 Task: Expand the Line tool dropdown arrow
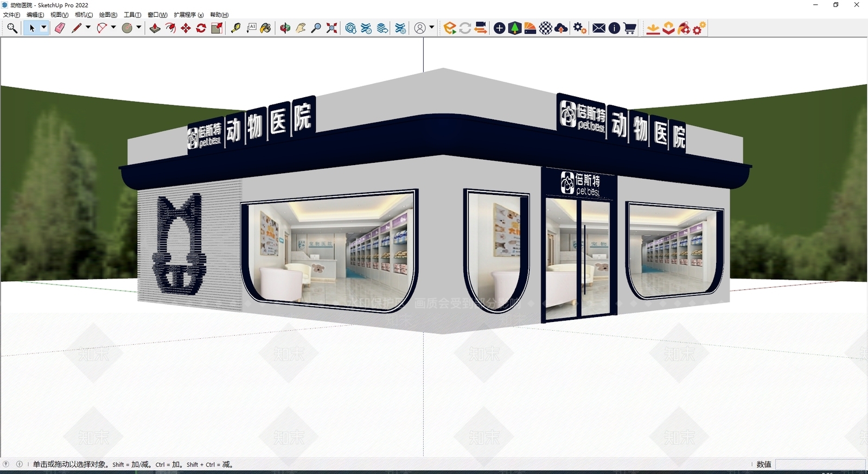click(88, 28)
